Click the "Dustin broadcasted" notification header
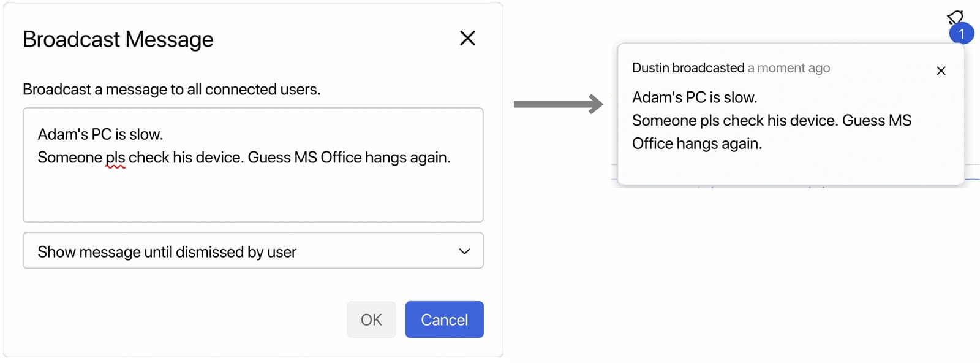 coord(688,68)
